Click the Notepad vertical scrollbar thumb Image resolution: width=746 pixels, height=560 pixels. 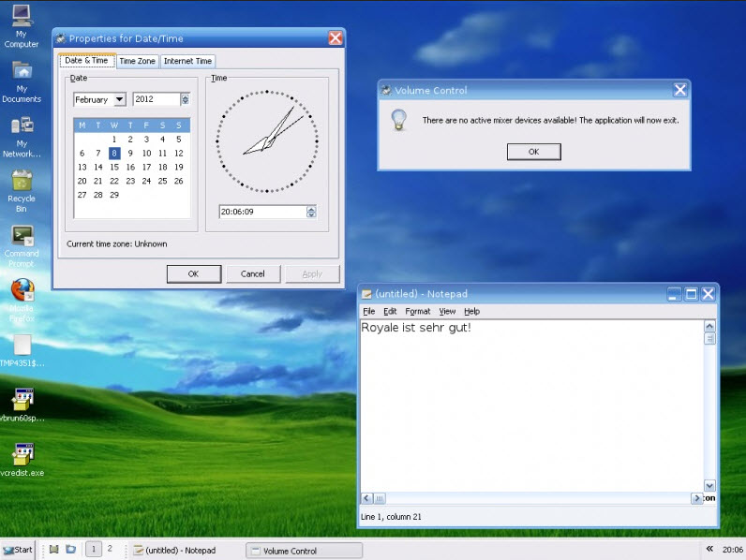(709, 338)
